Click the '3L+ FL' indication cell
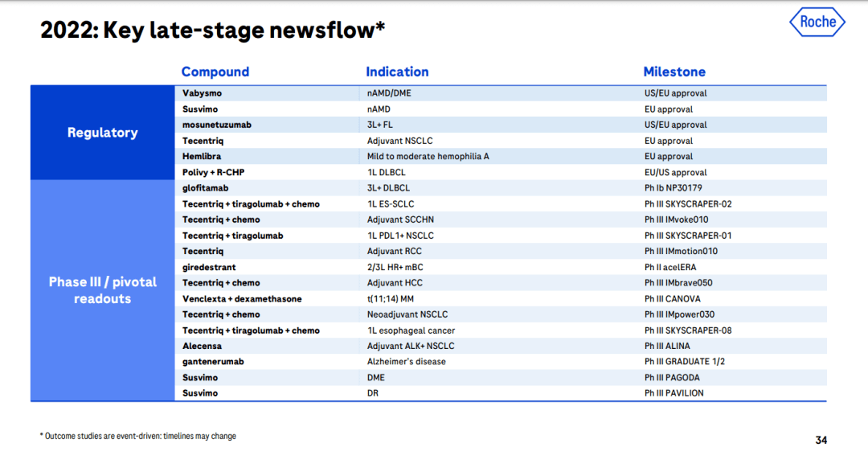The image size is (868, 468). click(379, 125)
